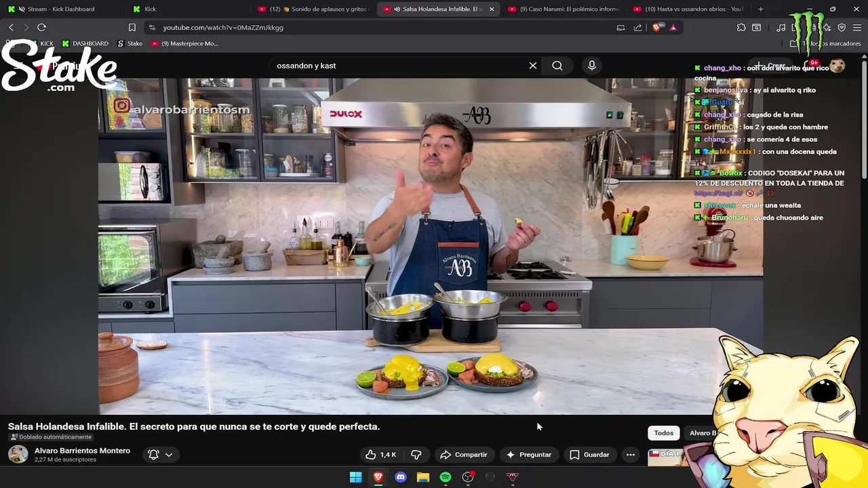Switch to Sonido de aplausos y gritos tab
The height and width of the screenshot is (488, 868).
tap(313, 9)
